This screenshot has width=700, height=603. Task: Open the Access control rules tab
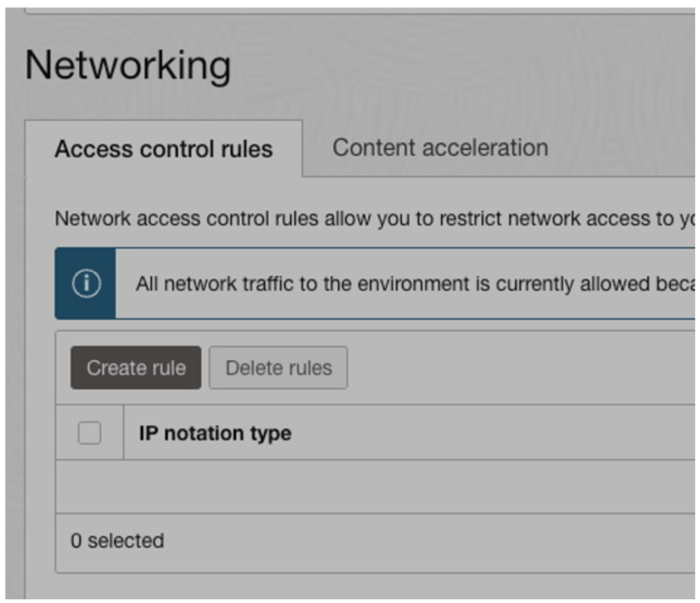click(164, 149)
